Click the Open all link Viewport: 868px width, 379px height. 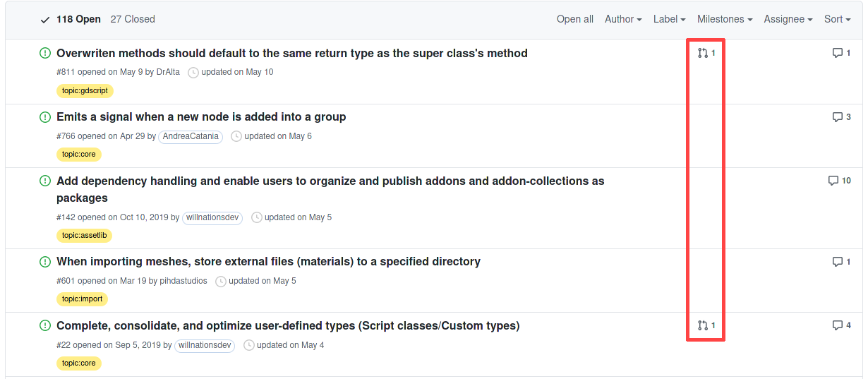[575, 19]
